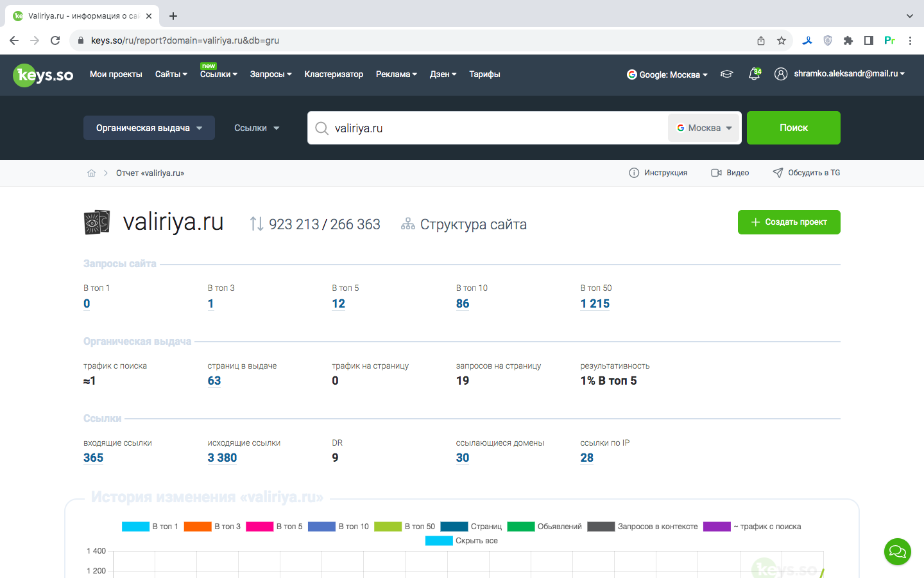Change the Google: Москва region selector
The height and width of the screenshot is (578, 924).
(667, 74)
